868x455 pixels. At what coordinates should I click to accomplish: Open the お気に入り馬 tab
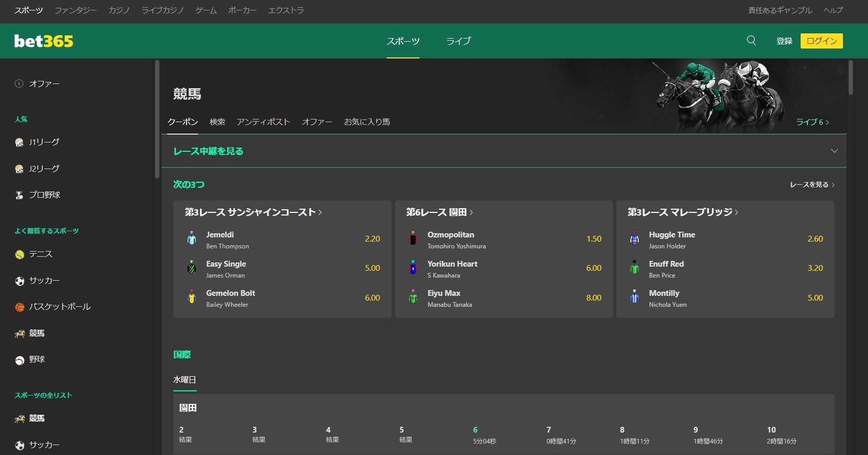point(367,122)
